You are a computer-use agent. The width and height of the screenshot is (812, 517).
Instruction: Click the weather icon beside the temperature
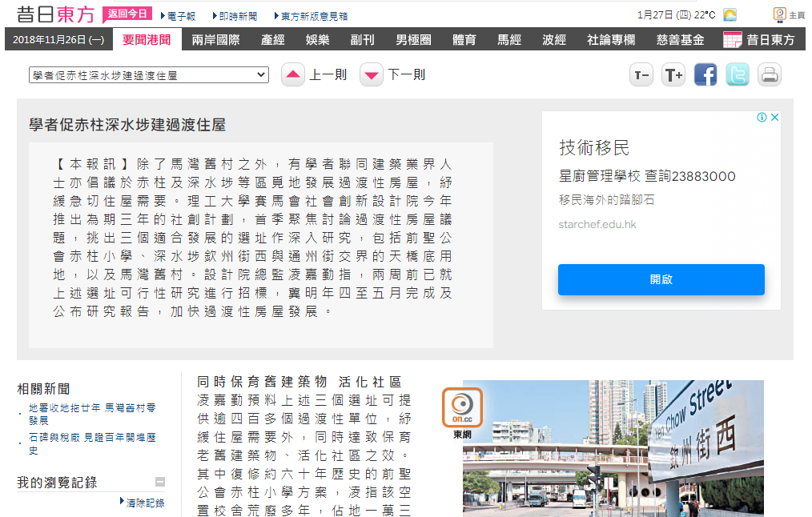[x=730, y=15]
